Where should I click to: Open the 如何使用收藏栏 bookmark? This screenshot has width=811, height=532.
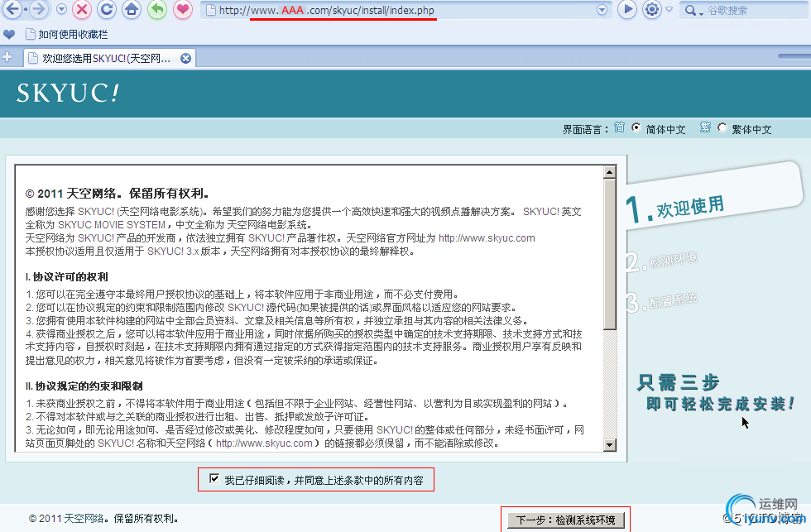coord(67,35)
